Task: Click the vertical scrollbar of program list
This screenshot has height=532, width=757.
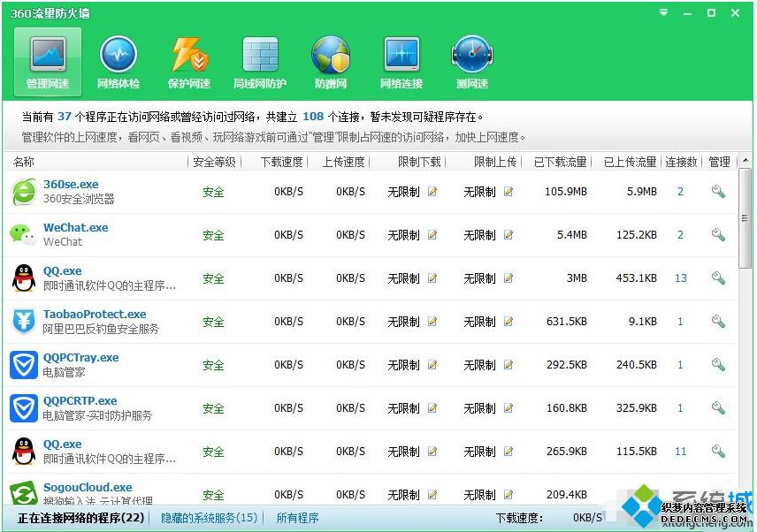Action: click(746, 221)
